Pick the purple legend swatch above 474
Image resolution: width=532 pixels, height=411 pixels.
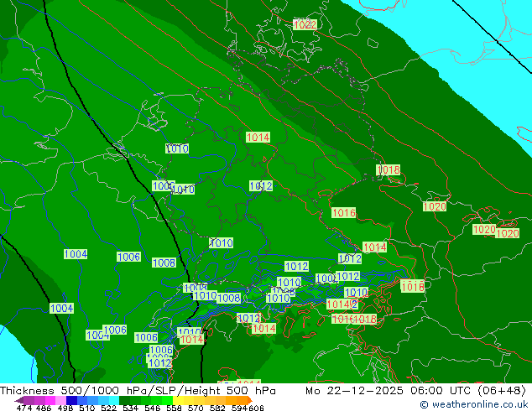[x=29, y=400]
